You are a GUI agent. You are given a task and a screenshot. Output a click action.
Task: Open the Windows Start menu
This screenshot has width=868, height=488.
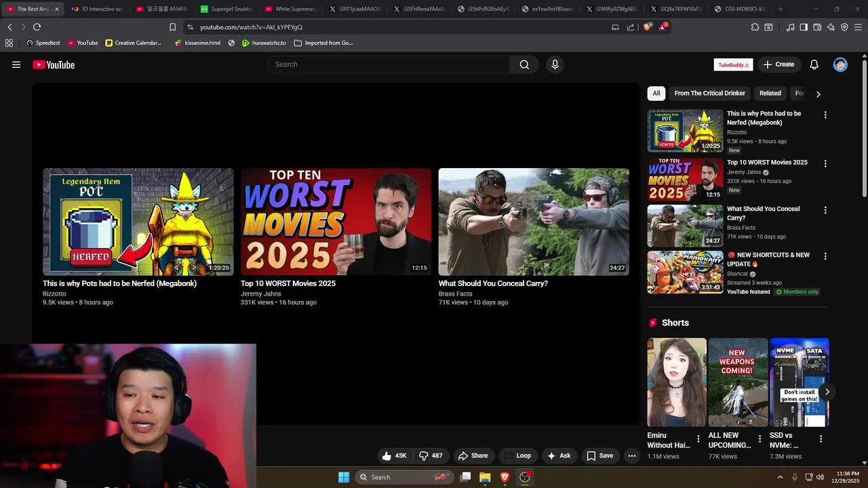[344, 477]
